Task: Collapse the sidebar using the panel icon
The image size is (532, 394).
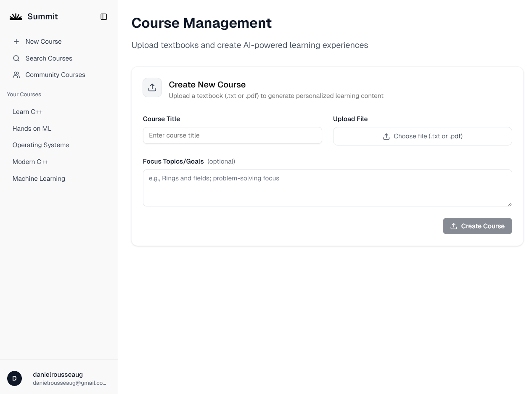Action: [x=103, y=16]
